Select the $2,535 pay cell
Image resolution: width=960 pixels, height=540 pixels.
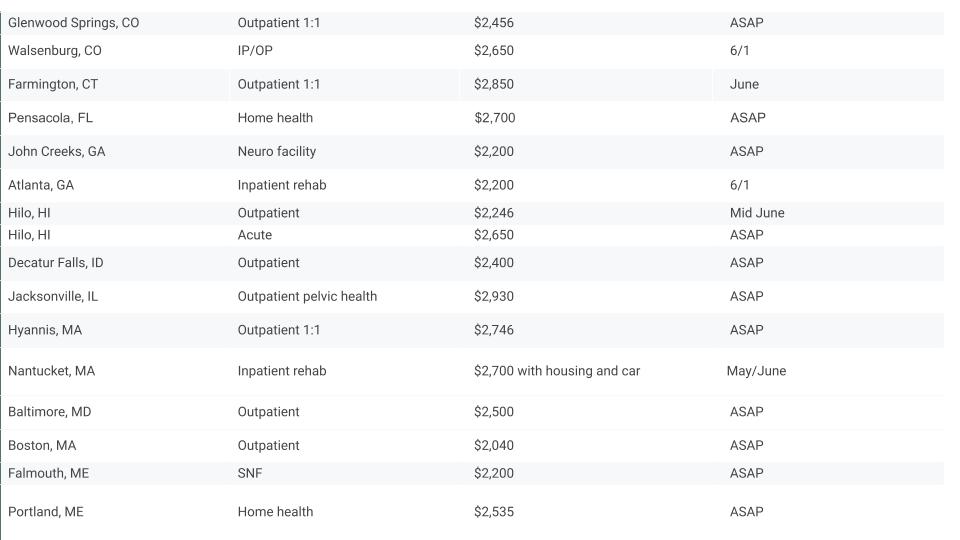click(x=493, y=512)
